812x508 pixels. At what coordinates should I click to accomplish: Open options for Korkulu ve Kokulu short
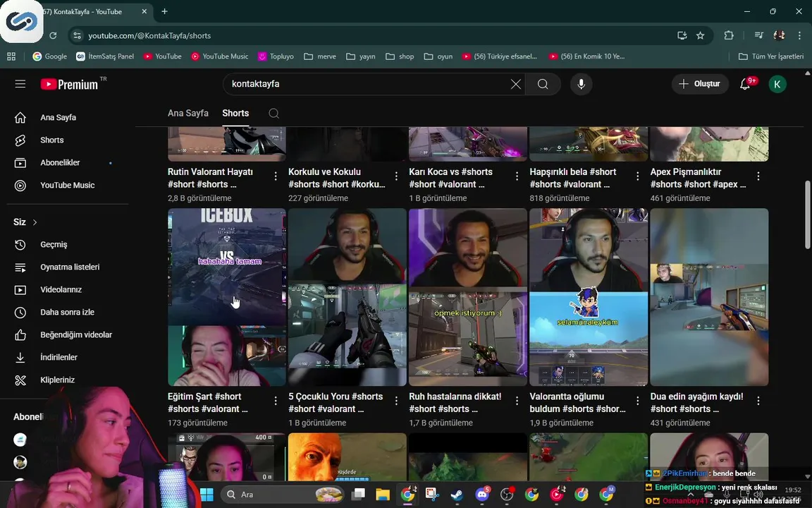click(396, 176)
